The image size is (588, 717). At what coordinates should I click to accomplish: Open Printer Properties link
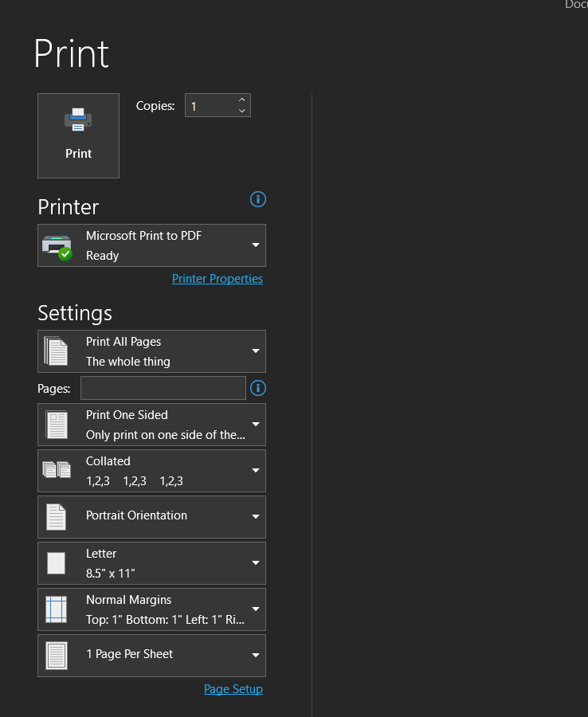[x=217, y=279]
